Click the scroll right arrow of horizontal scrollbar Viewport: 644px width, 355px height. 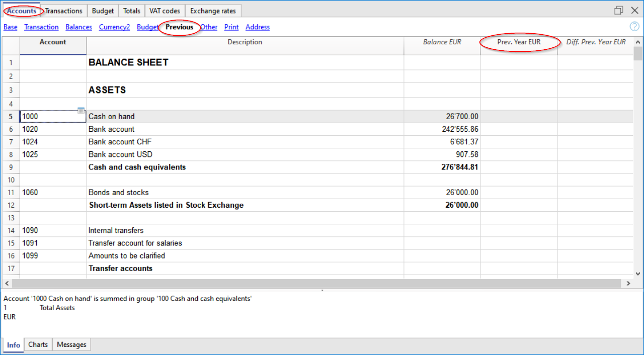pyautogui.click(x=628, y=284)
